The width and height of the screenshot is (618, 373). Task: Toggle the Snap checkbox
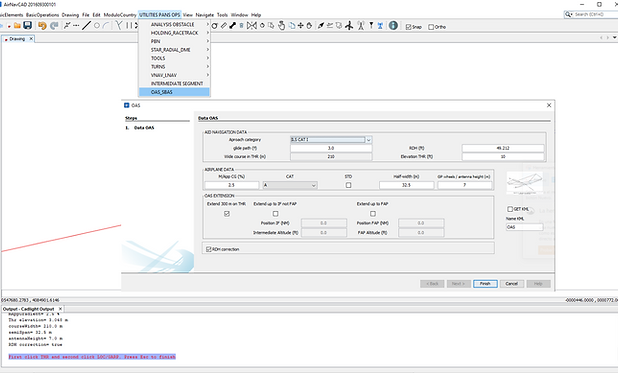[408, 27]
